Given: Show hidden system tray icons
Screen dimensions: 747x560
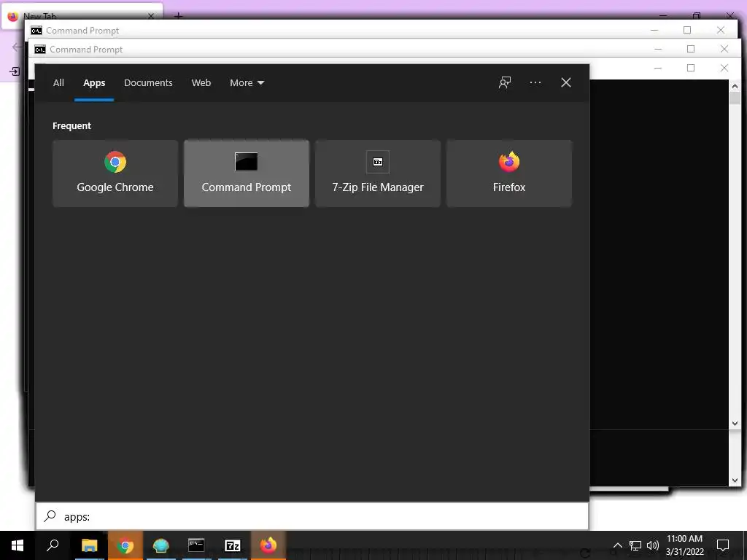Looking at the screenshot, I should pos(617,545).
